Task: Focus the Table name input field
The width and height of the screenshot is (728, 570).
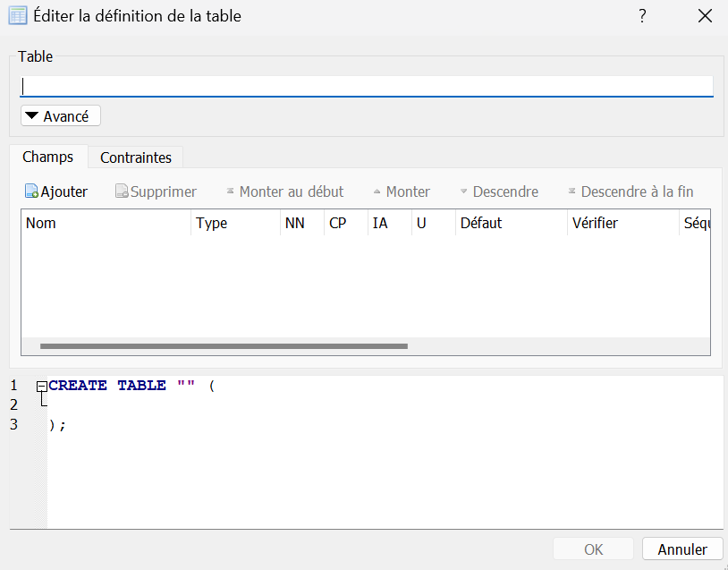Action: point(366,86)
